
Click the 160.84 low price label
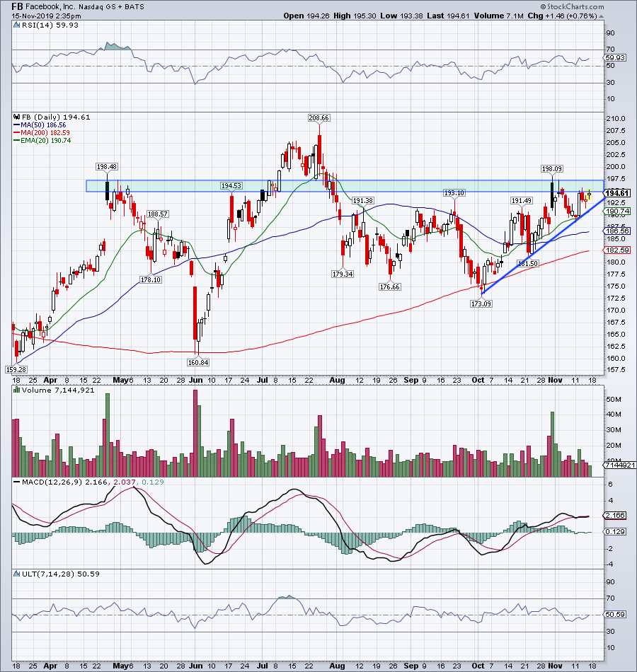coord(197,363)
